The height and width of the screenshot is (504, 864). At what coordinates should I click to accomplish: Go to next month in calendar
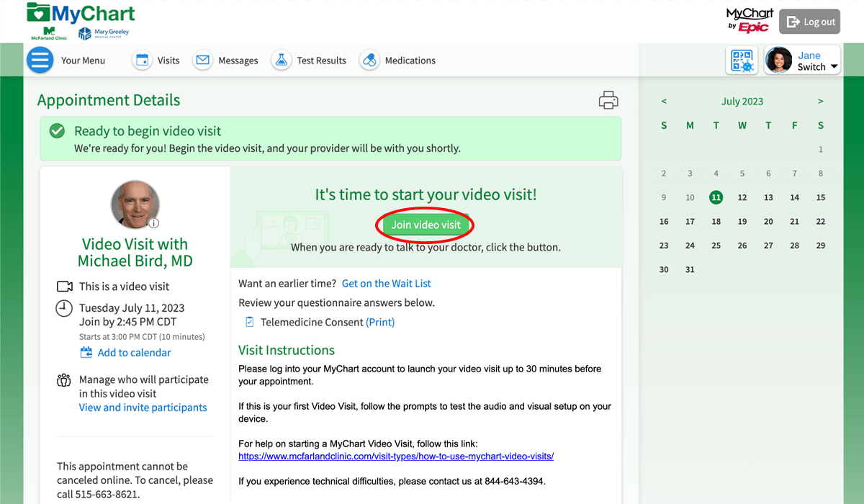point(821,102)
